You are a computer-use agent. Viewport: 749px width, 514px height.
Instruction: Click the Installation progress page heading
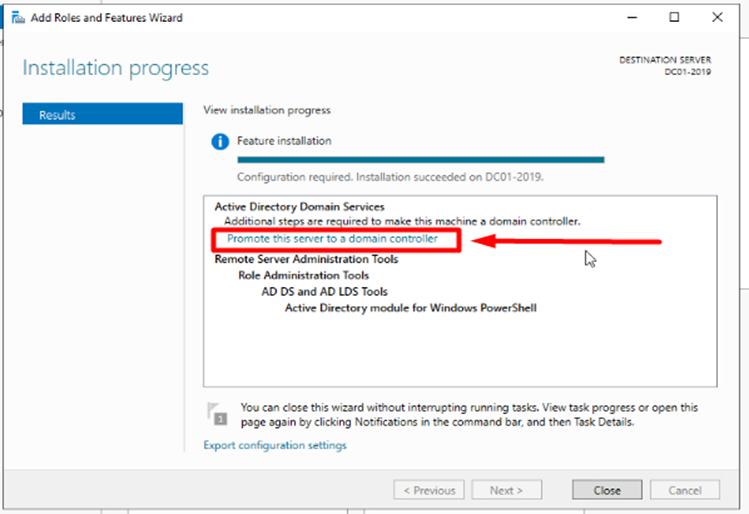116,68
